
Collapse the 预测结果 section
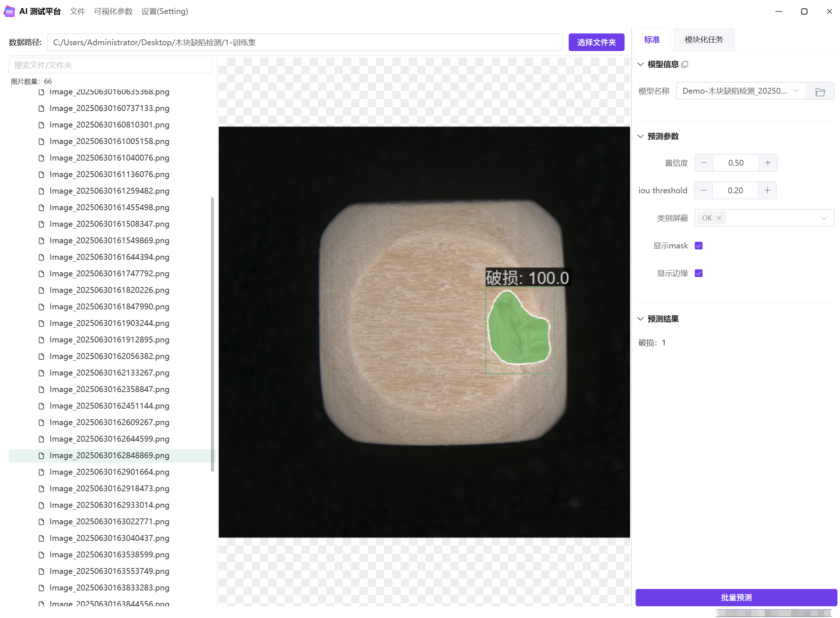click(640, 319)
